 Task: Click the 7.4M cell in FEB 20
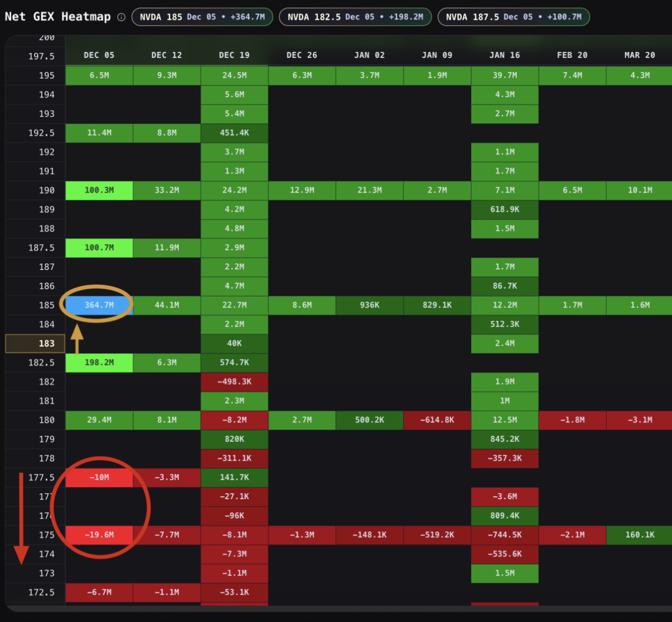(x=573, y=75)
